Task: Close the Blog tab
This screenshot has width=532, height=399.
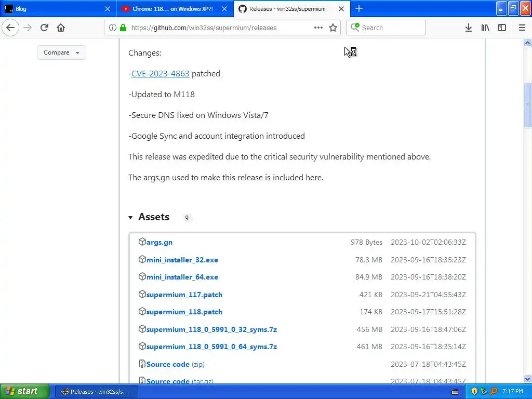Action: point(108,9)
